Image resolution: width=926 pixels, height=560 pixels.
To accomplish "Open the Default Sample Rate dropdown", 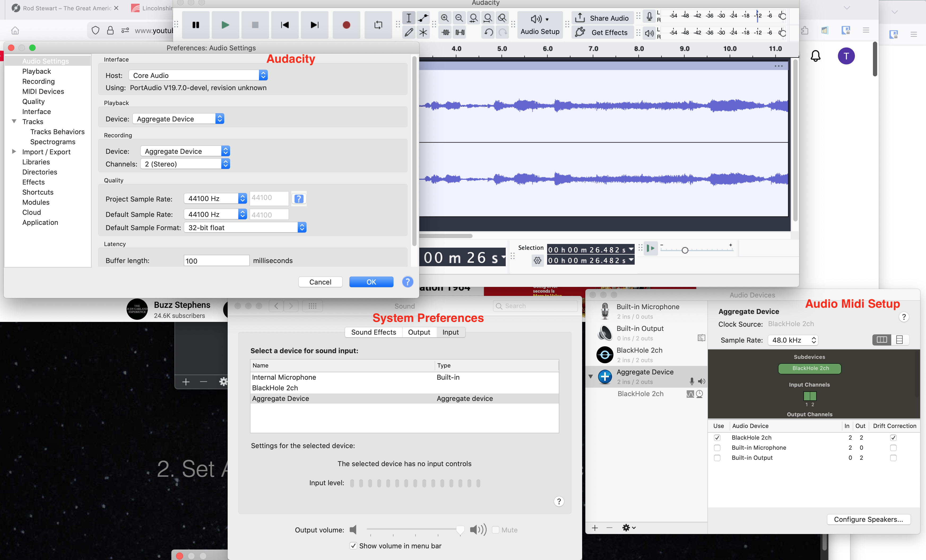I will tap(215, 214).
